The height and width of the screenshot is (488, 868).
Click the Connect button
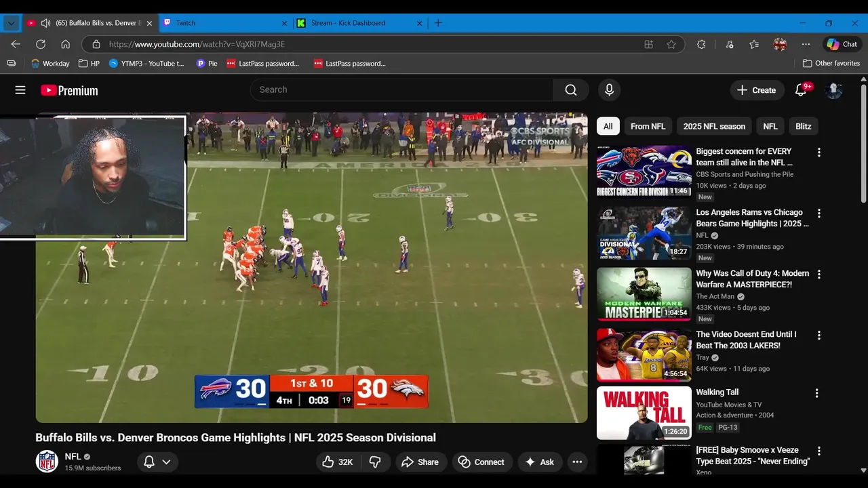click(x=481, y=462)
